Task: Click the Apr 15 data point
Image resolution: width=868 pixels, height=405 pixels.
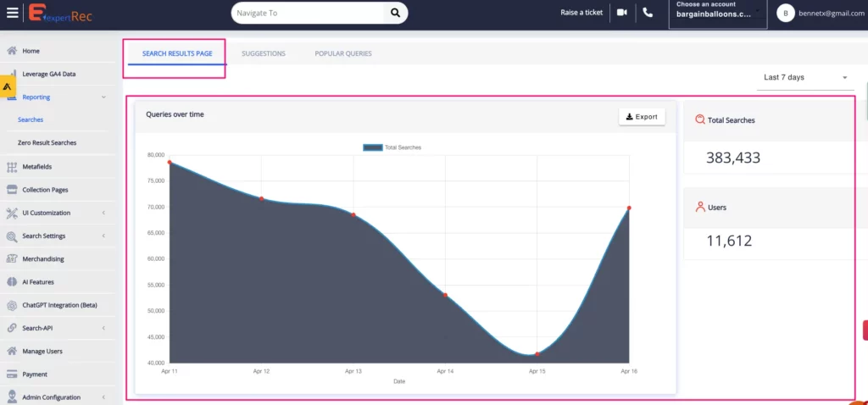Action: [x=537, y=354]
